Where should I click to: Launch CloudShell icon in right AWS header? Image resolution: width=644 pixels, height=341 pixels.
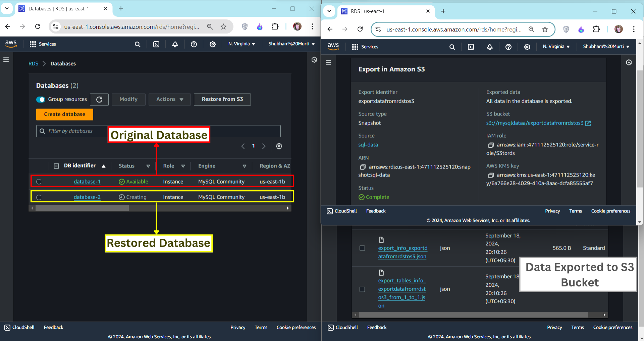(x=471, y=47)
